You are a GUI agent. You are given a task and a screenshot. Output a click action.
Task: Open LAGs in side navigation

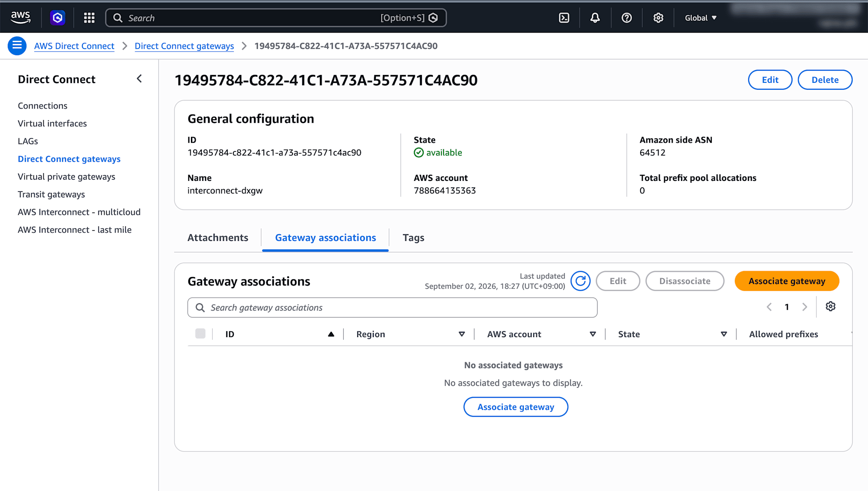point(28,141)
